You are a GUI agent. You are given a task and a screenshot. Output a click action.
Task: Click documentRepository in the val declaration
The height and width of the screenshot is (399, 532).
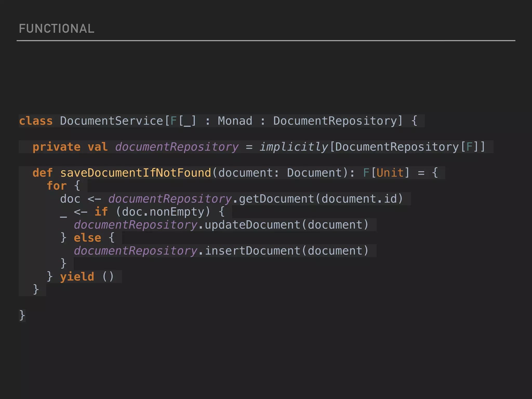(177, 147)
